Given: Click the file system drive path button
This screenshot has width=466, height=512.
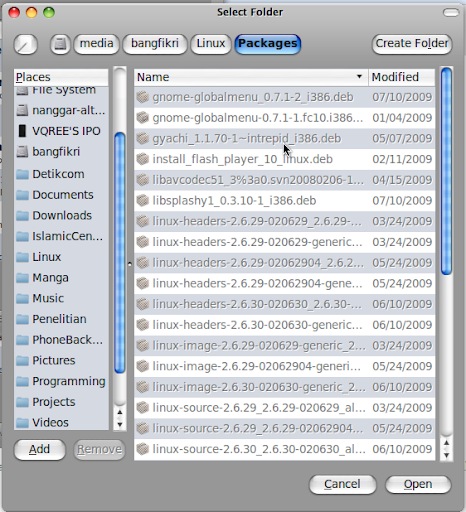Looking at the screenshot, I should pyautogui.click(x=60, y=44).
